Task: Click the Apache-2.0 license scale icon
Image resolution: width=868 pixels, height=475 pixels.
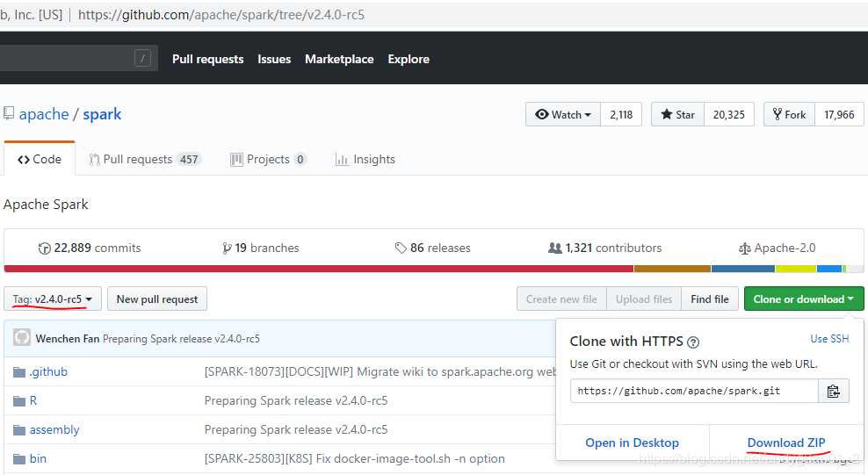Action: pyautogui.click(x=744, y=248)
